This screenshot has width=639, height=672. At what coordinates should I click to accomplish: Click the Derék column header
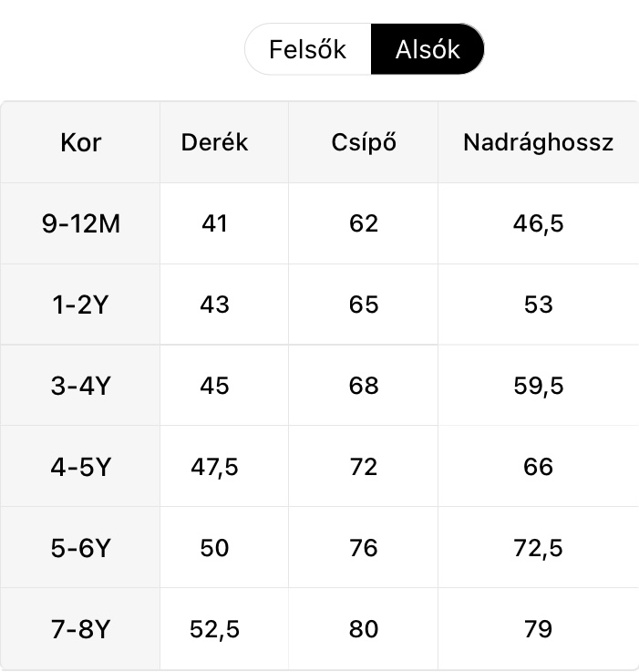(x=214, y=142)
